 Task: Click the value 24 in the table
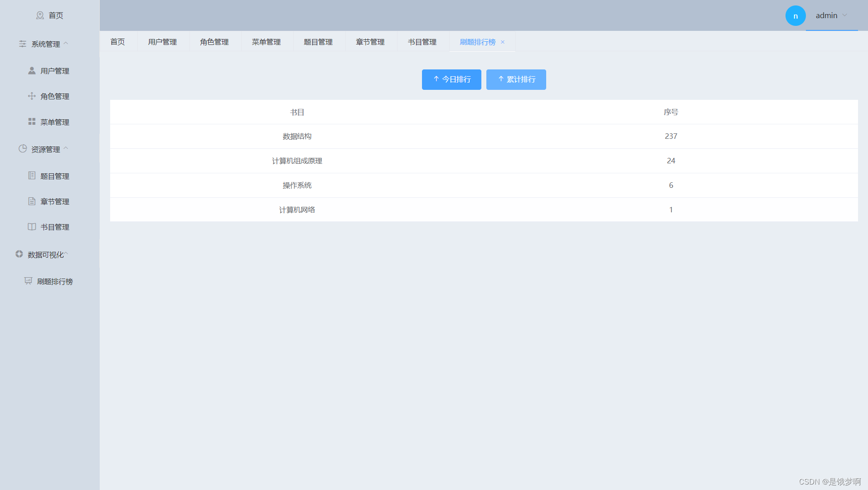(x=671, y=161)
